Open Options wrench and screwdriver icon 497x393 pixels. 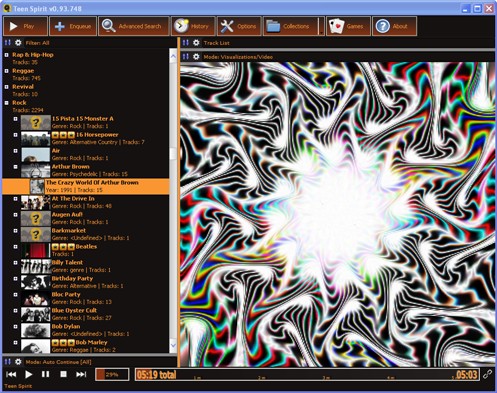click(227, 26)
